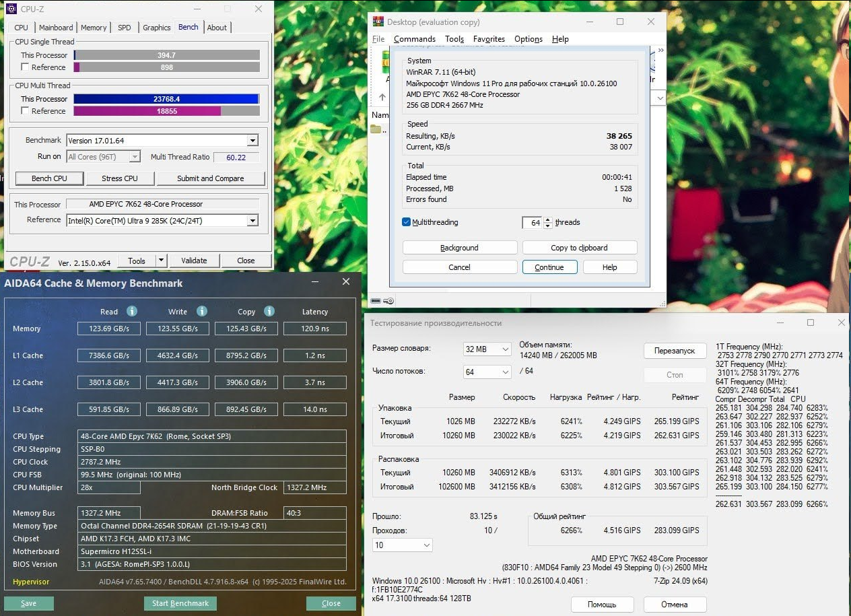Screen dimensions: 851x616
Task: Click the info icon next to Copy
Action: pyautogui.click(x=269, y=311)
